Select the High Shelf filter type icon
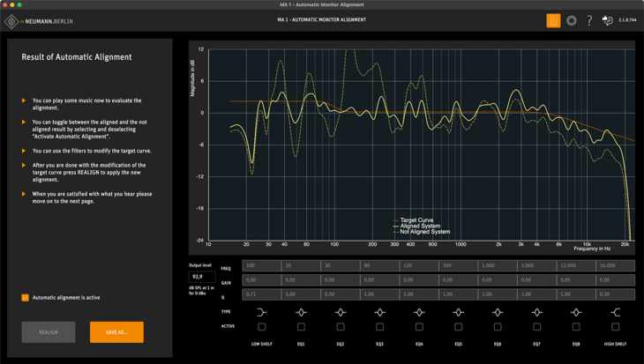Viewport: 644px width, 364px height. pyautogui.click(x=615, y=312)
